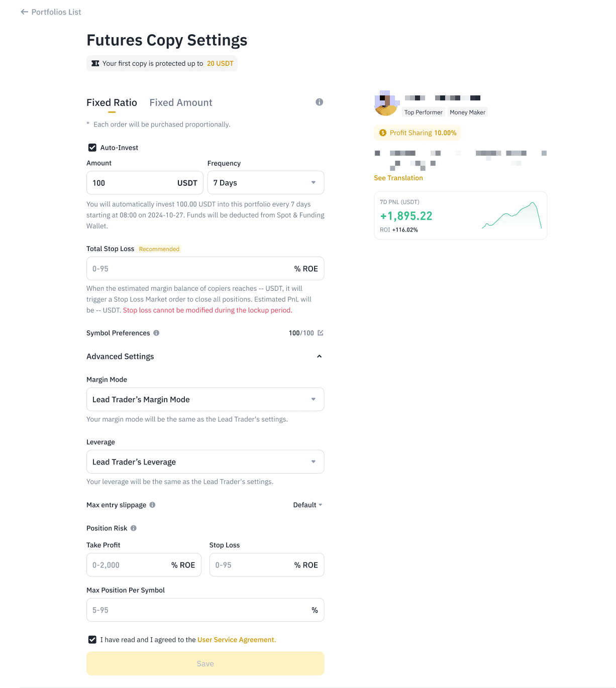Screen dimensions: 616x688
Task: Select the Fixed Ratio tab
Action: 112,102
